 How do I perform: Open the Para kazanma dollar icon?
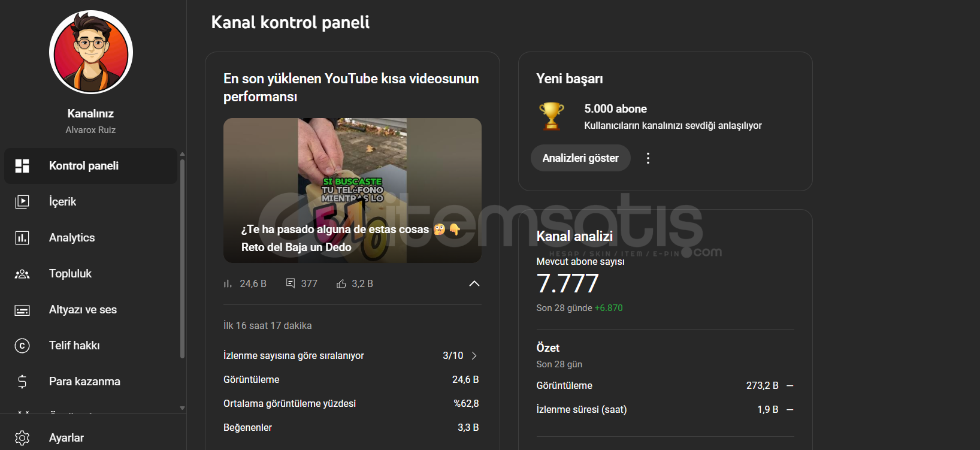[x=22, y=382]
